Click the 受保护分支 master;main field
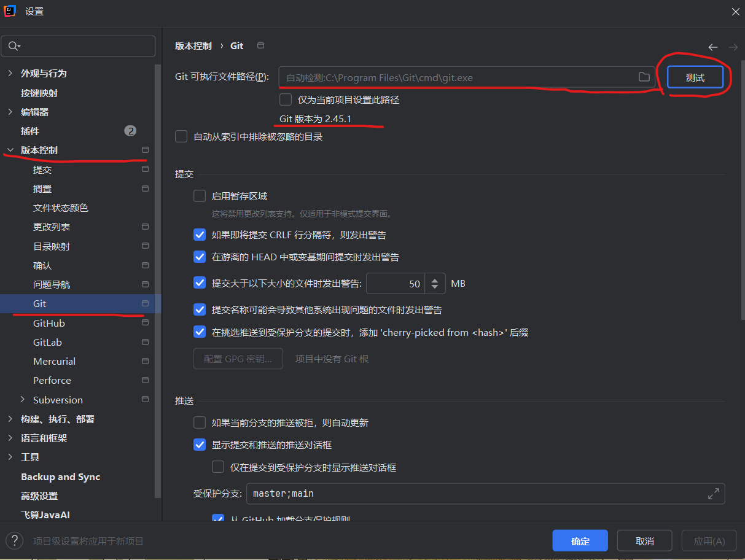 (x=485, y=493)
